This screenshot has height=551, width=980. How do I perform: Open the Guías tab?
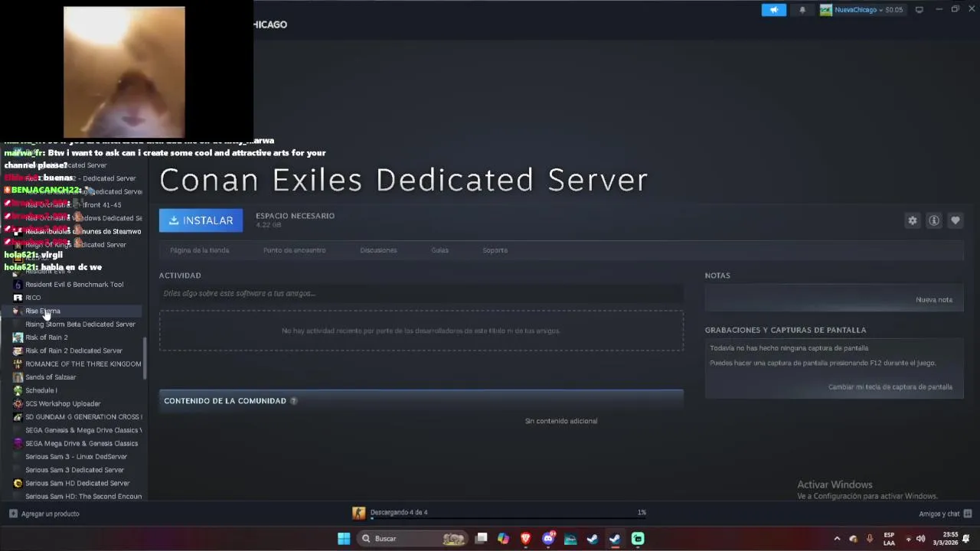pos(439,250)
